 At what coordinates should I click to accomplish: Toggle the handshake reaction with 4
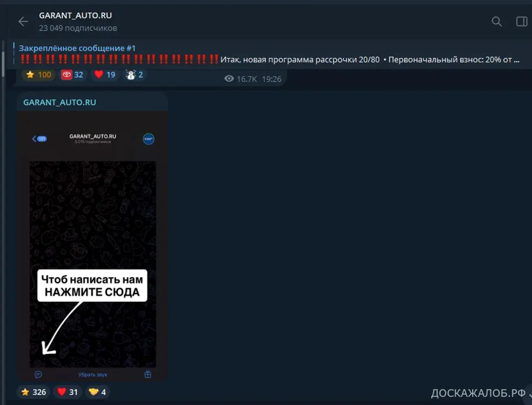point(97,392)
